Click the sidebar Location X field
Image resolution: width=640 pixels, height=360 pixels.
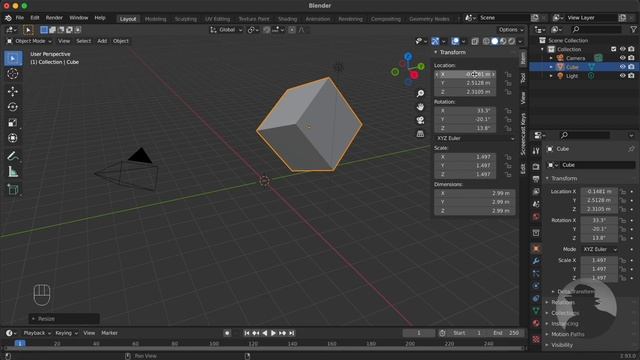pyautogui.click(x=465, y=74)
